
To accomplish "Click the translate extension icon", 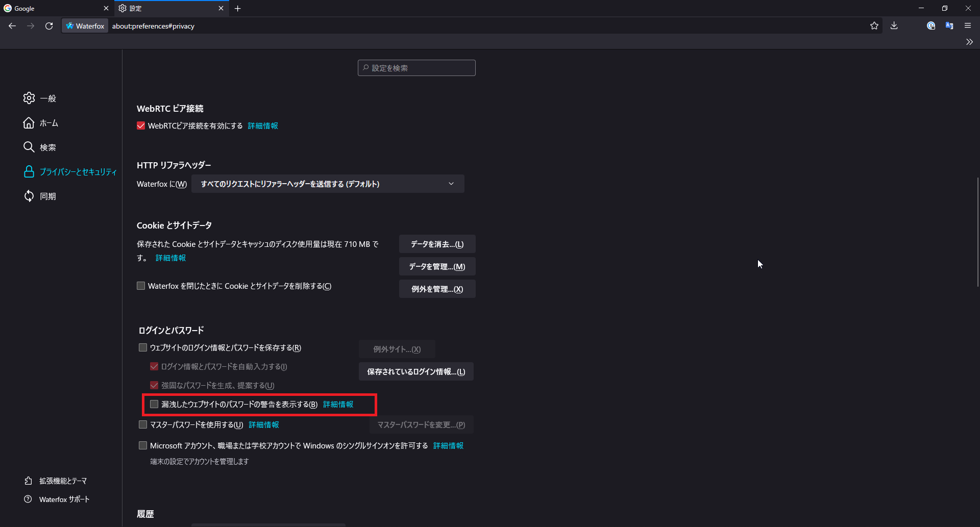I will coord(949,26).
